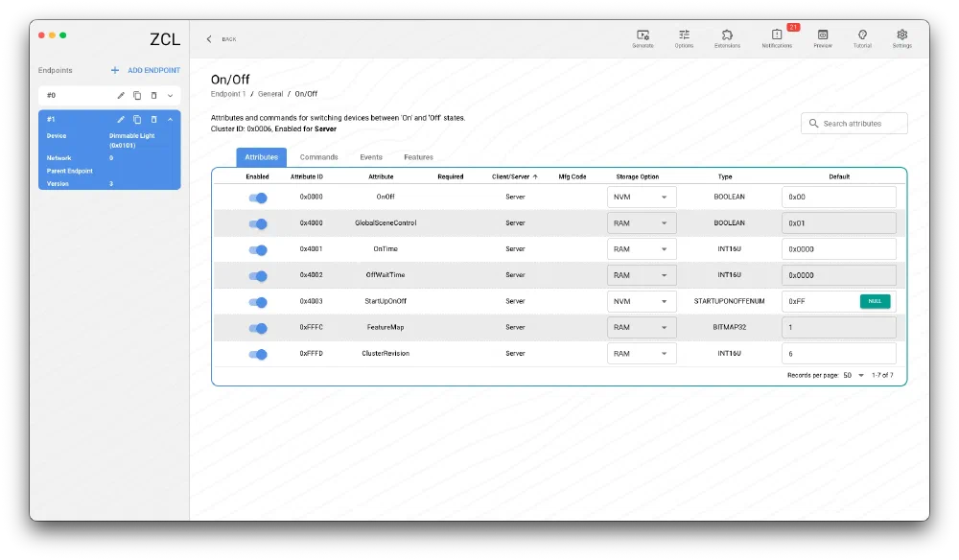Disable the OnOff attribute toggle
This screenshot has width=959, height=560.
(x=257, y=197)
